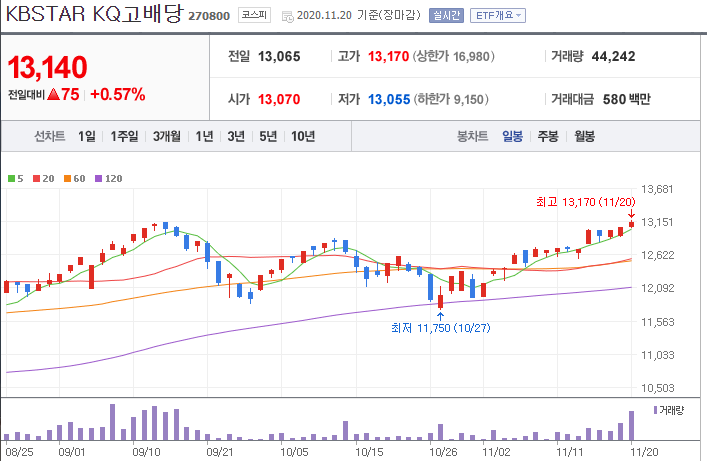Image resolution: width=707 pixels, height=461 pixels.
Task: Select the 1일 line chart tab
Action: point(87,136)
